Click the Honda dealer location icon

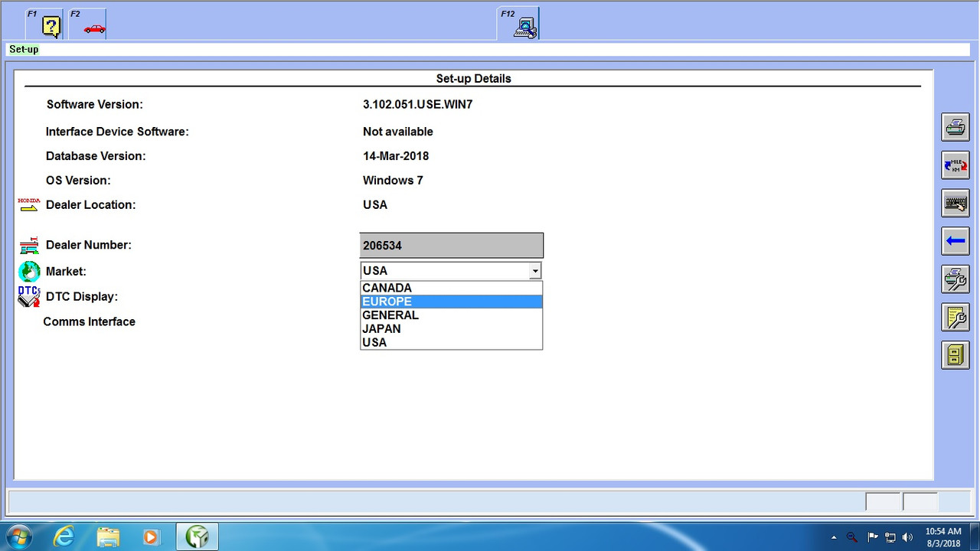[x=28, y=204]
